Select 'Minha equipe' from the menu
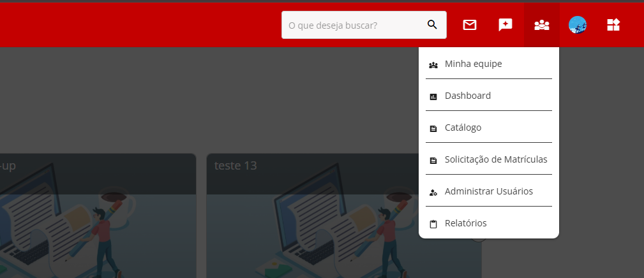Image resolution: width=644 pixels, height=278 pixels. click(473, 64)
